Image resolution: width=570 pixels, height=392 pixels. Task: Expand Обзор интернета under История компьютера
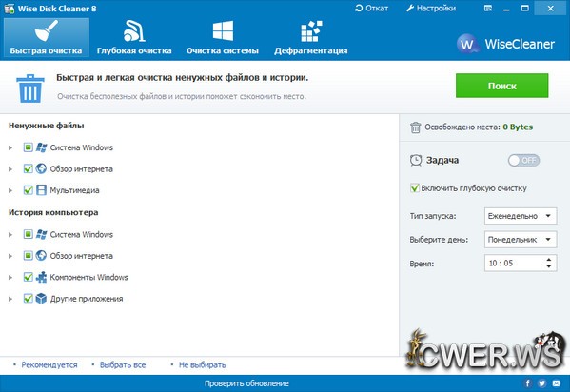pyautogui.click(x=10, y=256)
